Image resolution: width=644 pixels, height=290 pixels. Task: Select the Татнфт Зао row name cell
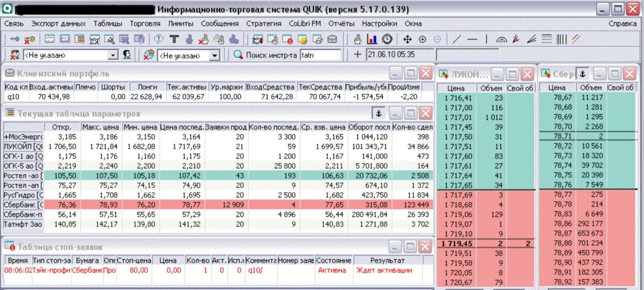(23, 224)
